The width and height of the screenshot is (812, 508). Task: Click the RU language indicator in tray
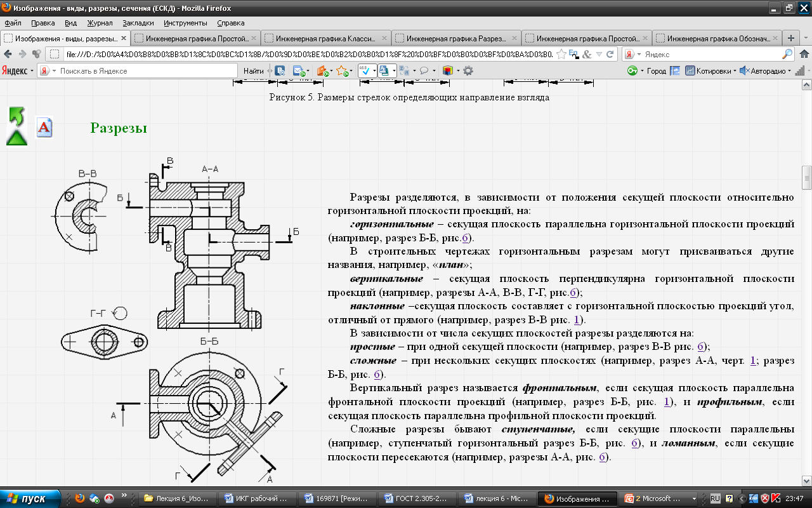click(x=716, y=498)
